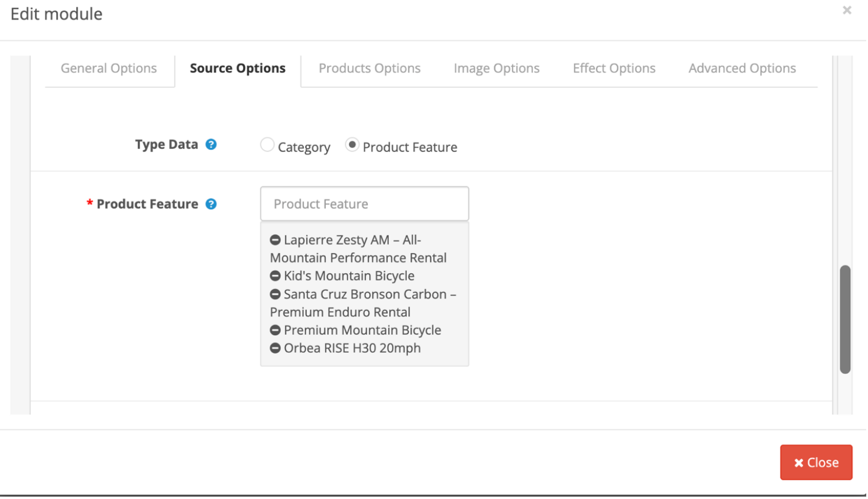Go to the Effect Options tab

pyautogui.click(x=614, y=69)
